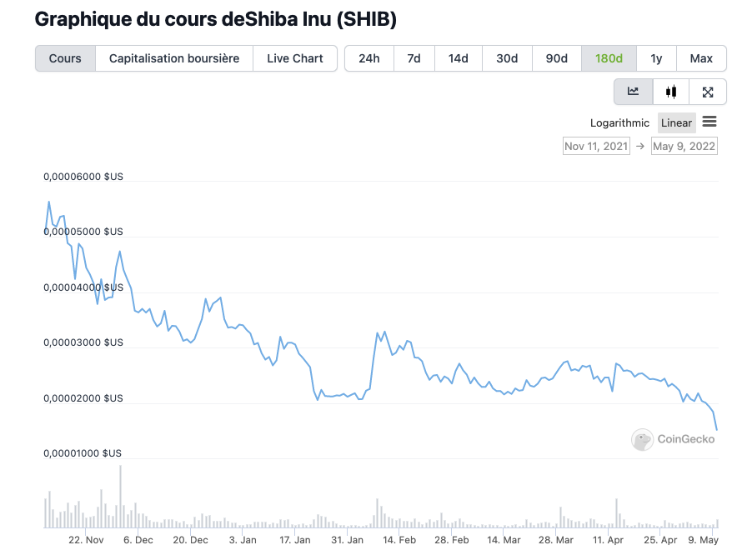737x560 pixels.
Task: Expand chart to fullscreen
Action: click(707, 92)
